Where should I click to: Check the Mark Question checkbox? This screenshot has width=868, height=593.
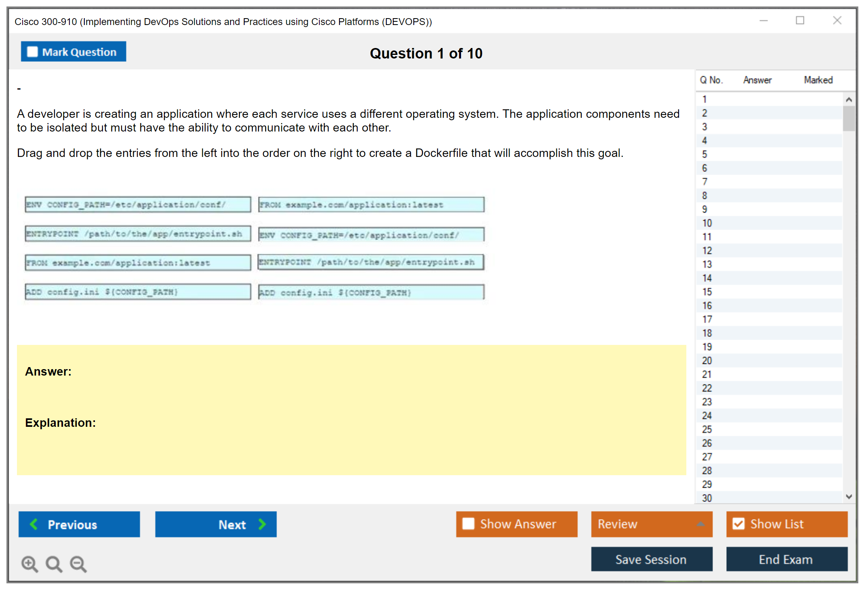[32, 52]
